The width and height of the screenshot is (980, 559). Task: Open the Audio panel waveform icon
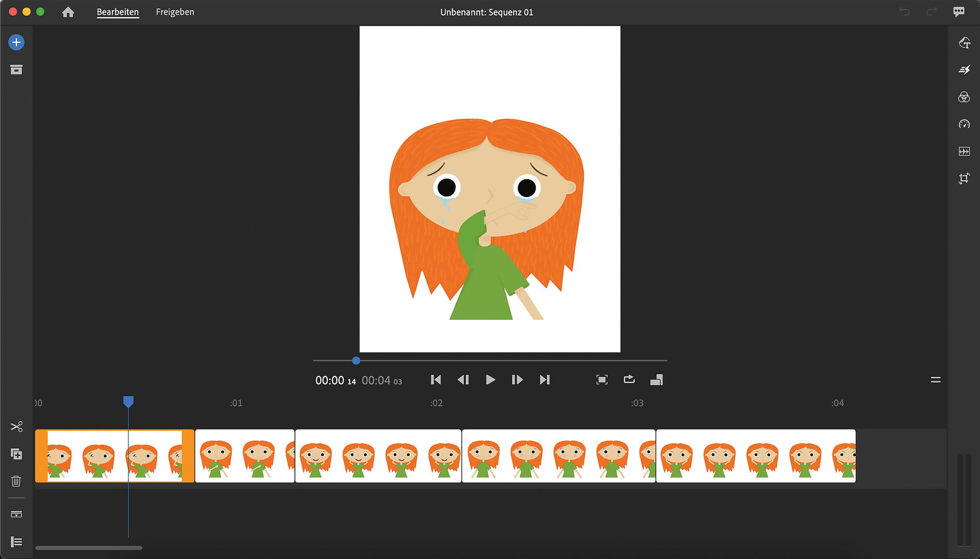[x=964, y=152]
